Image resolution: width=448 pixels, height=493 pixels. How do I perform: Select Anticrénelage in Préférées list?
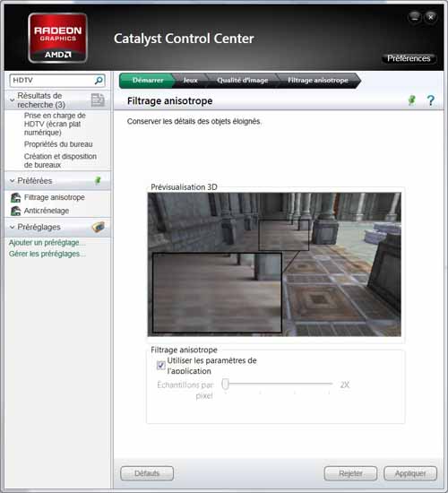pos(47,211)
